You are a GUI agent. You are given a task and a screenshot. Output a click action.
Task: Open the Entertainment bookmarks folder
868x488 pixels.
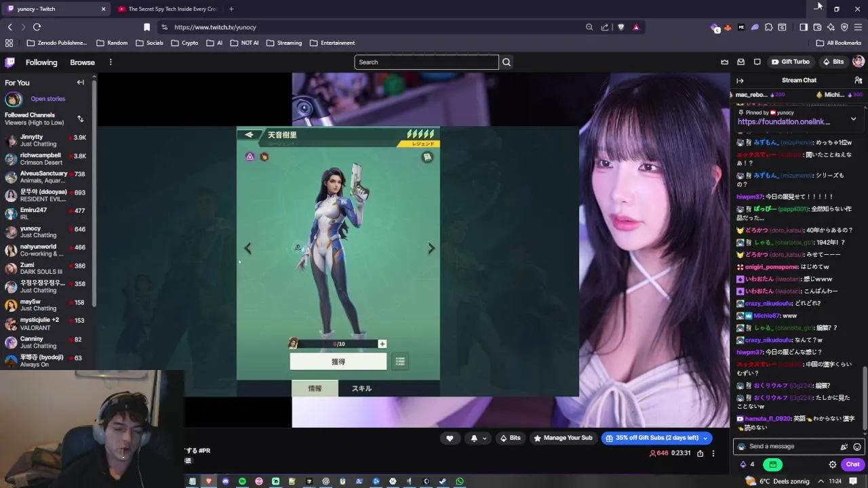click(x=332, y=43)
